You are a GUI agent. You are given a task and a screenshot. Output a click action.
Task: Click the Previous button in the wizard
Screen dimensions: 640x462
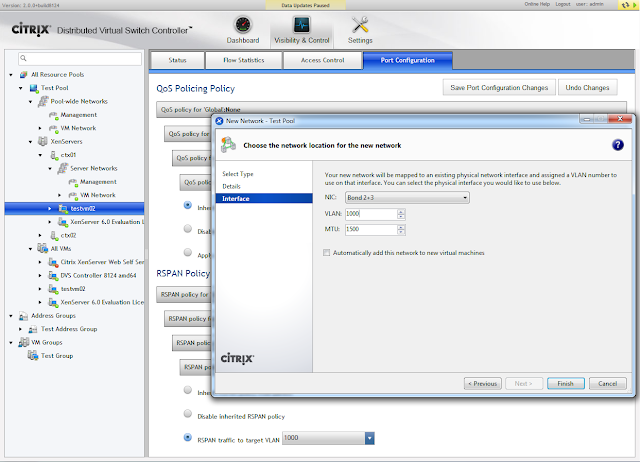[482, 384]
